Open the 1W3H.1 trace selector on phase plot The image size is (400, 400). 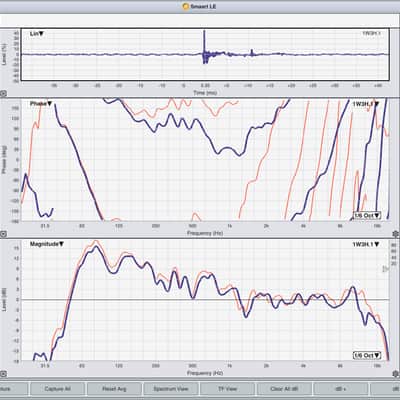(366, 104)
